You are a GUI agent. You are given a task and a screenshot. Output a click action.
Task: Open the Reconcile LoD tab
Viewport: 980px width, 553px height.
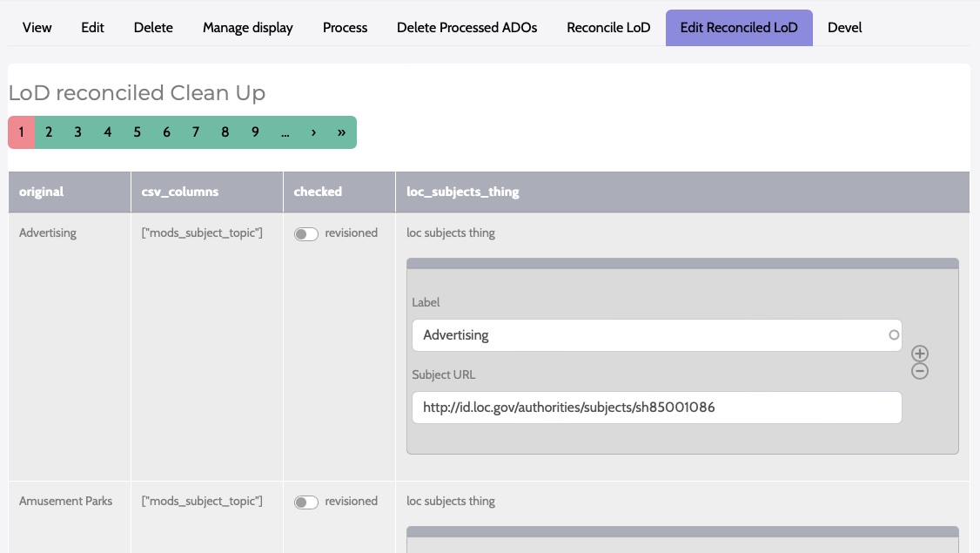tap(608, 28)
